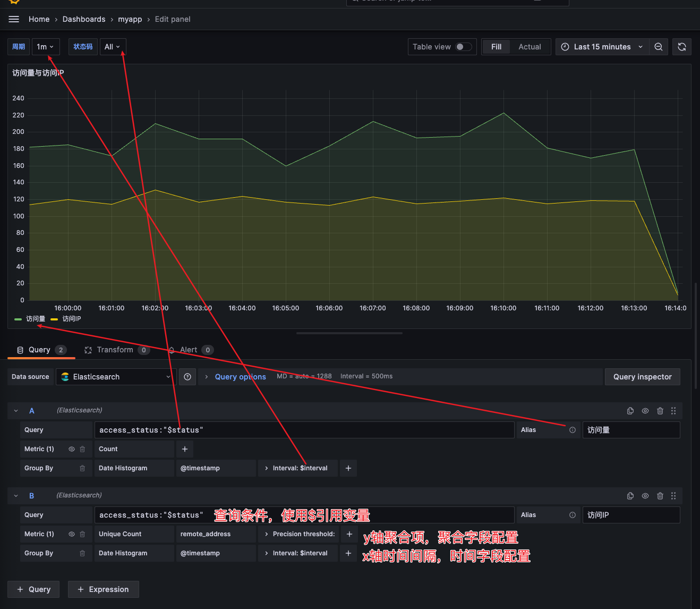
Task: Delete query B with trash icon
Action: [660, 496]
